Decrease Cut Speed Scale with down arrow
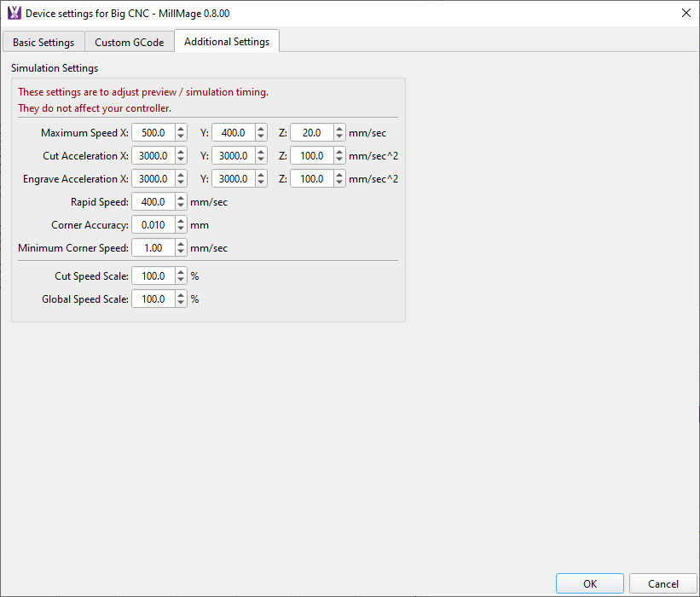The height and width of the screenshot is (597, 700). [x=181, y=281]
